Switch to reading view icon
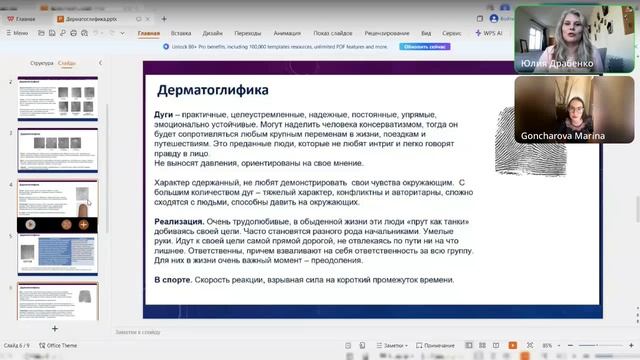 [496, 345]
